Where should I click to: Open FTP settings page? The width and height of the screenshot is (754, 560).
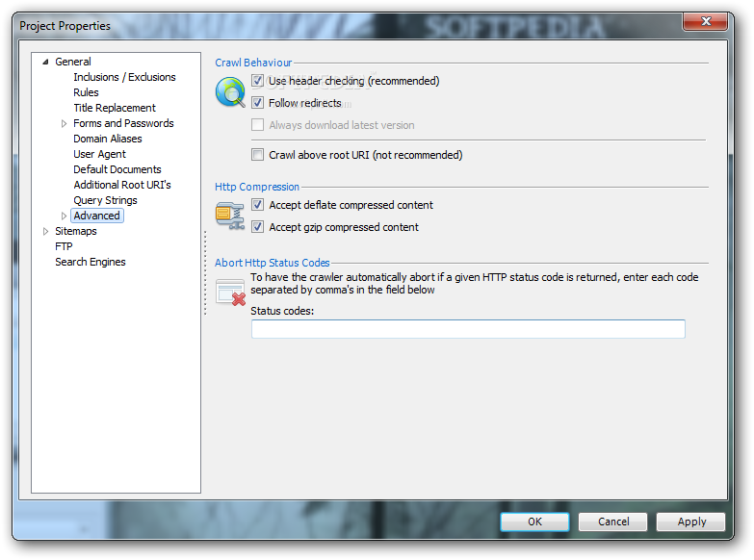tap(64, 246)
